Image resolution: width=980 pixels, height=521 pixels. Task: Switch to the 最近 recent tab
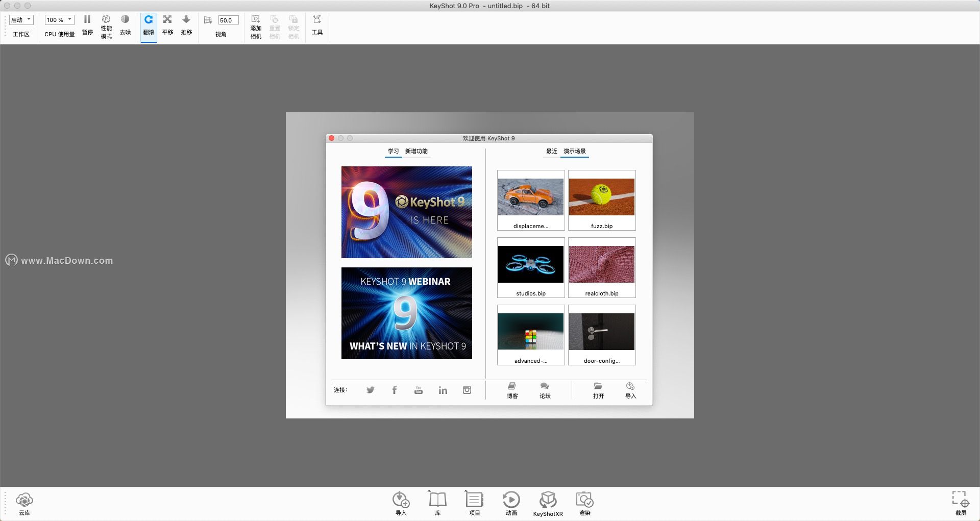[x=551, y=152]
